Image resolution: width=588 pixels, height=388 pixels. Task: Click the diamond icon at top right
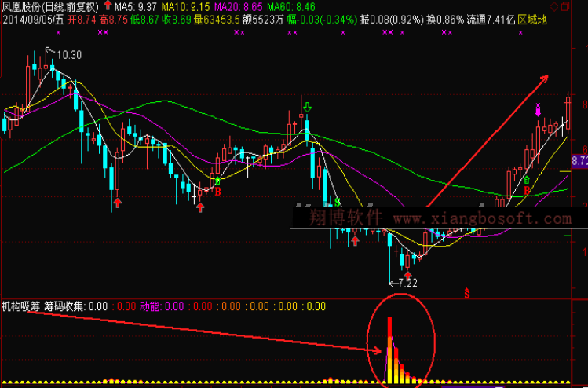pos(554,6)
